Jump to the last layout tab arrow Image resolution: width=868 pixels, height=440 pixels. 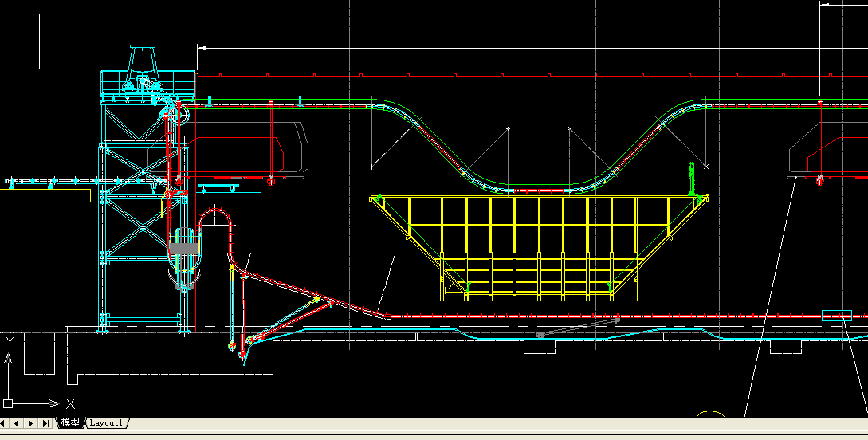(45, 422)
